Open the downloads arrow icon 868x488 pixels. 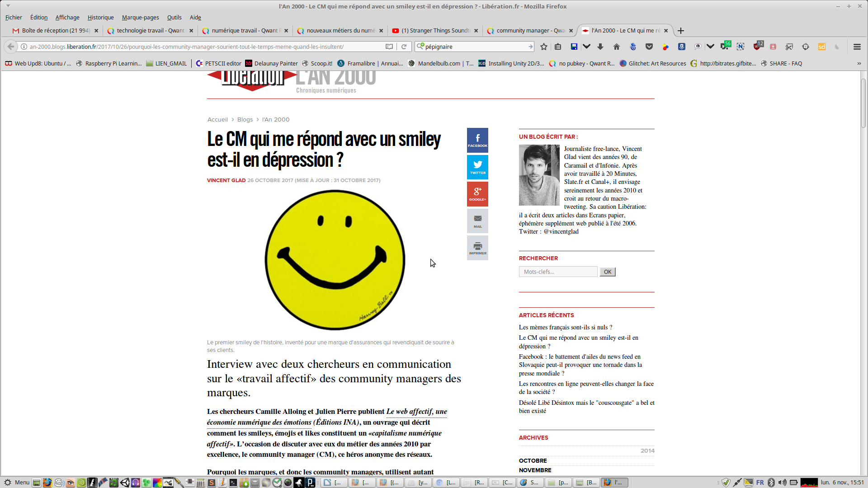(600, 47)
